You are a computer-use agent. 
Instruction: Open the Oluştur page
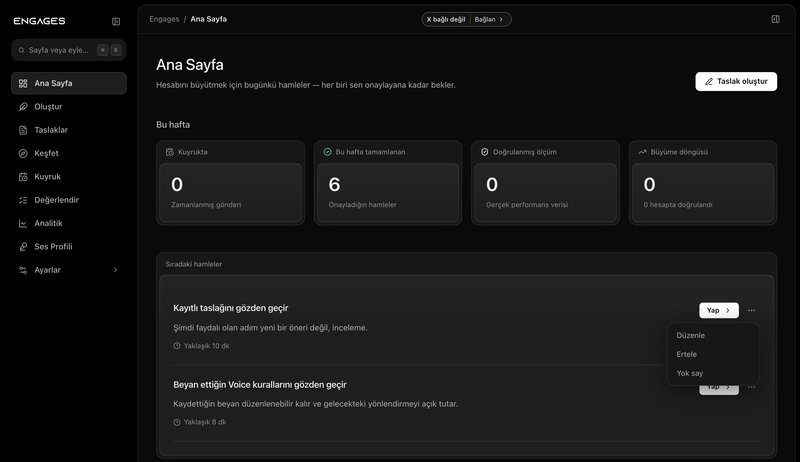coord(69,107)
